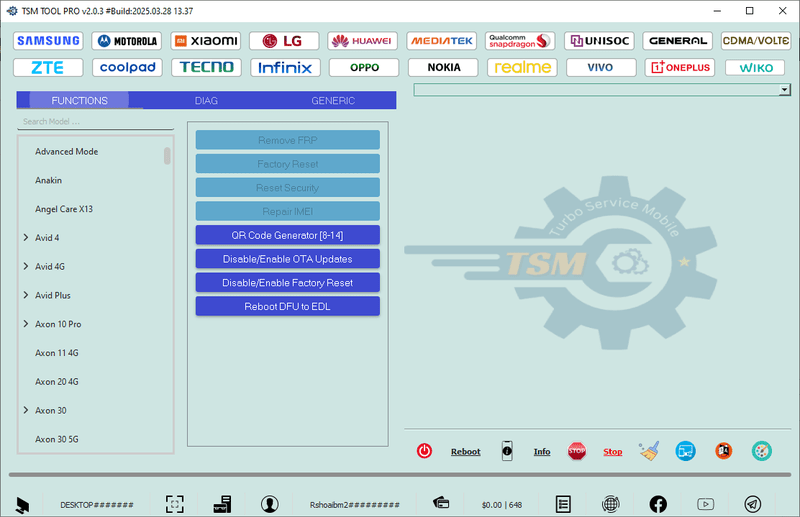Select the Infinix brand button

pos(285,67)
